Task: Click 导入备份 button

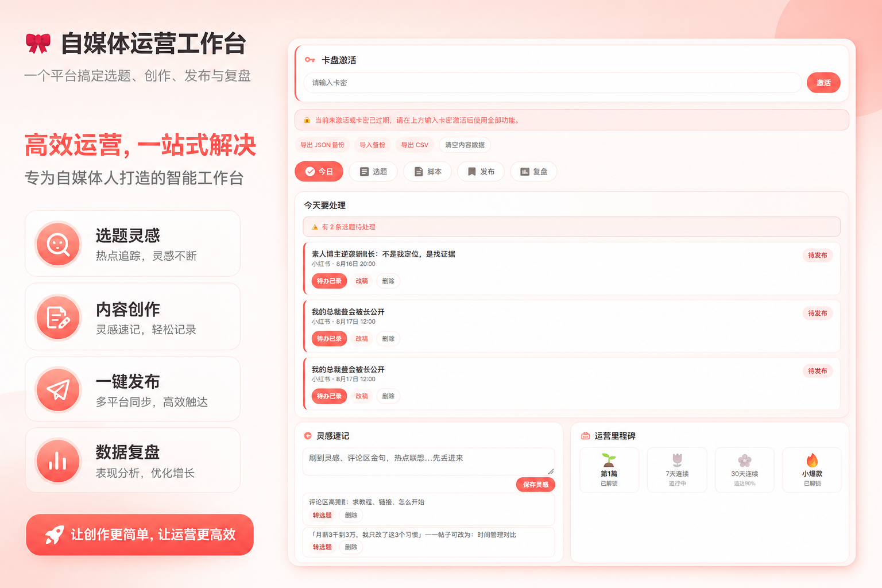Action: pyautogui.click(x=372, y=145)
